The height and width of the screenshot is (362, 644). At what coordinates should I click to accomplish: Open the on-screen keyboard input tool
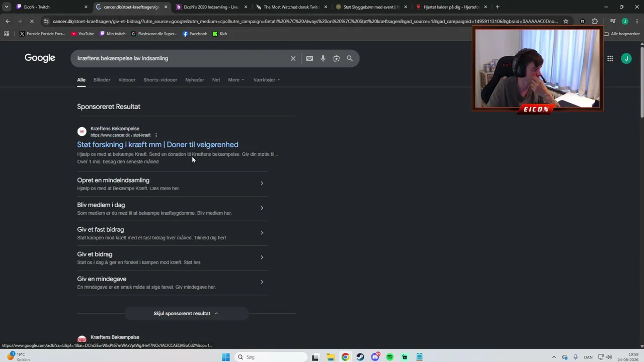(309, 58)
